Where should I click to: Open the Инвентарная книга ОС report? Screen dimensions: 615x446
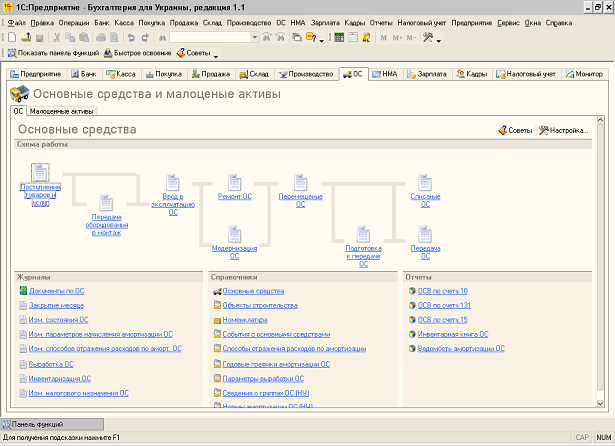[x=453, y=334]
